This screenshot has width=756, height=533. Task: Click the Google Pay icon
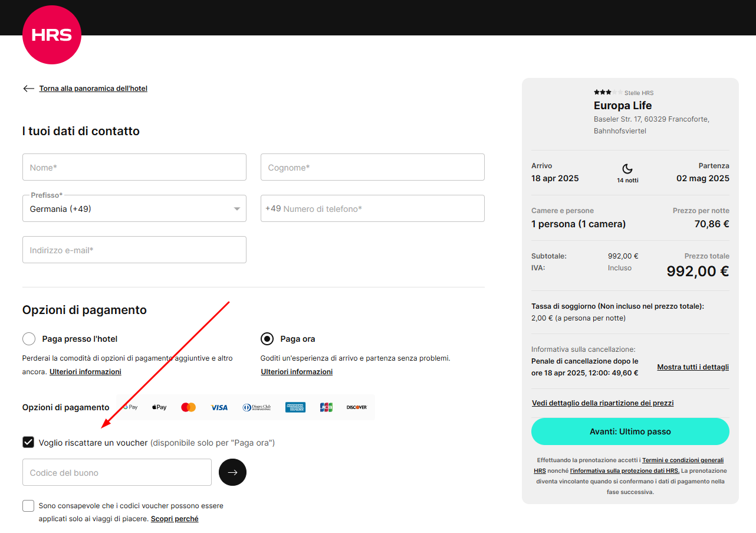click(x=130, y=407)
